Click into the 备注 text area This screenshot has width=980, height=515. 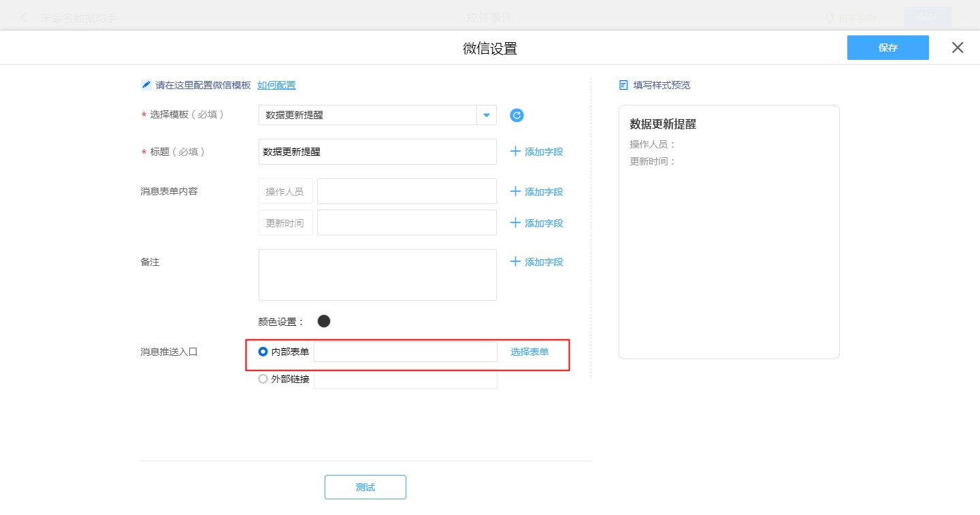click(x=377, y=275)
